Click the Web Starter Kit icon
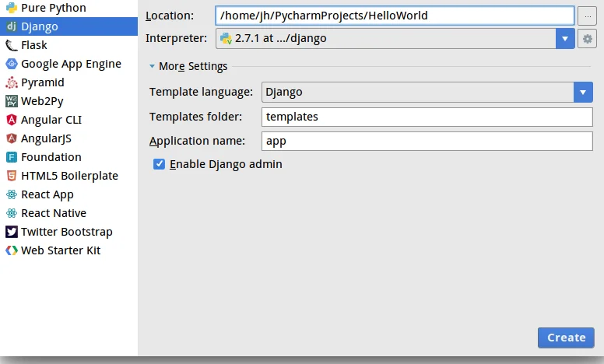 [x=12, y=250]
